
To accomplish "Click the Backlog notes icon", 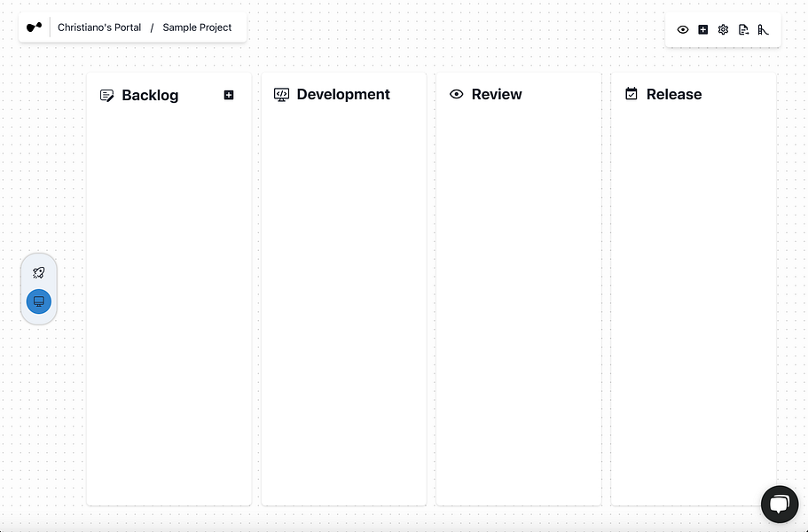I will [106, 95].
